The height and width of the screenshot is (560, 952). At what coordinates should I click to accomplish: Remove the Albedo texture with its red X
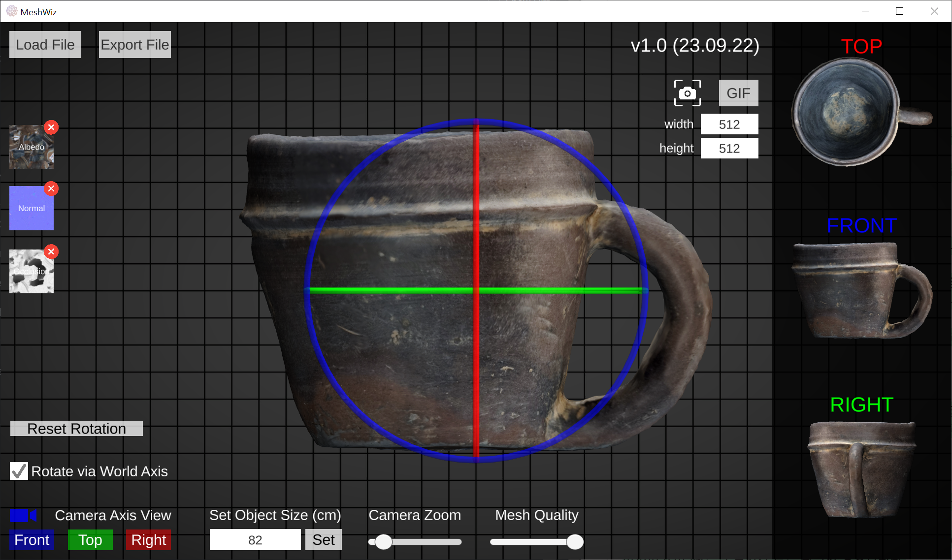pos(51,127)
